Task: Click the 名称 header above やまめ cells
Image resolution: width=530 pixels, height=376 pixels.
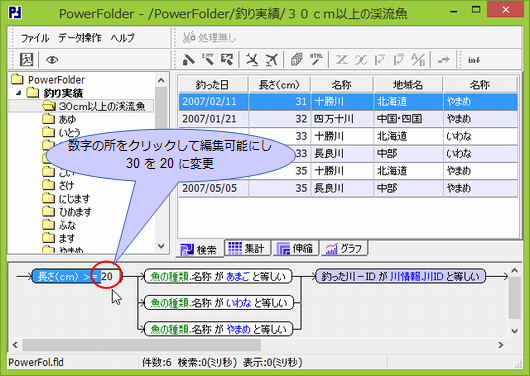Action: click(480, 85)
